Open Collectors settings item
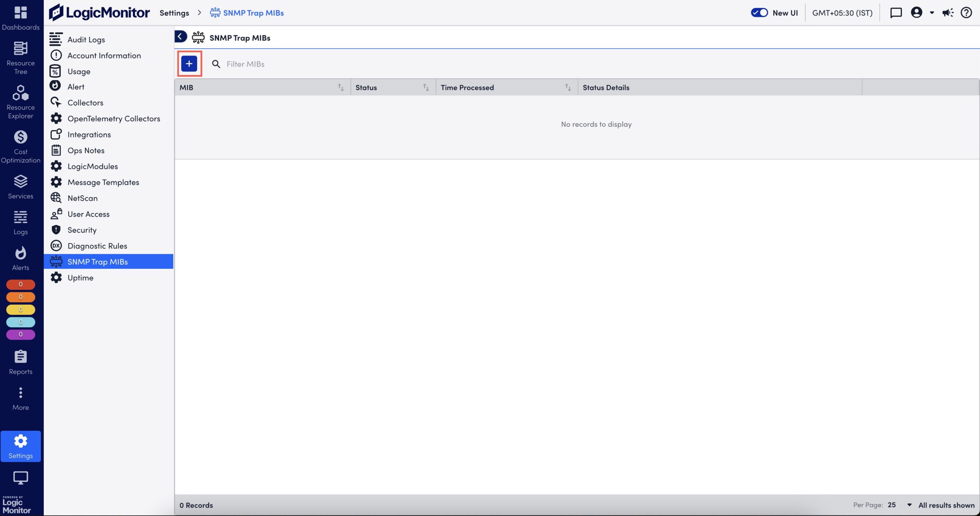Viewport: 980px width, 516px height. [x=109, y=103]
